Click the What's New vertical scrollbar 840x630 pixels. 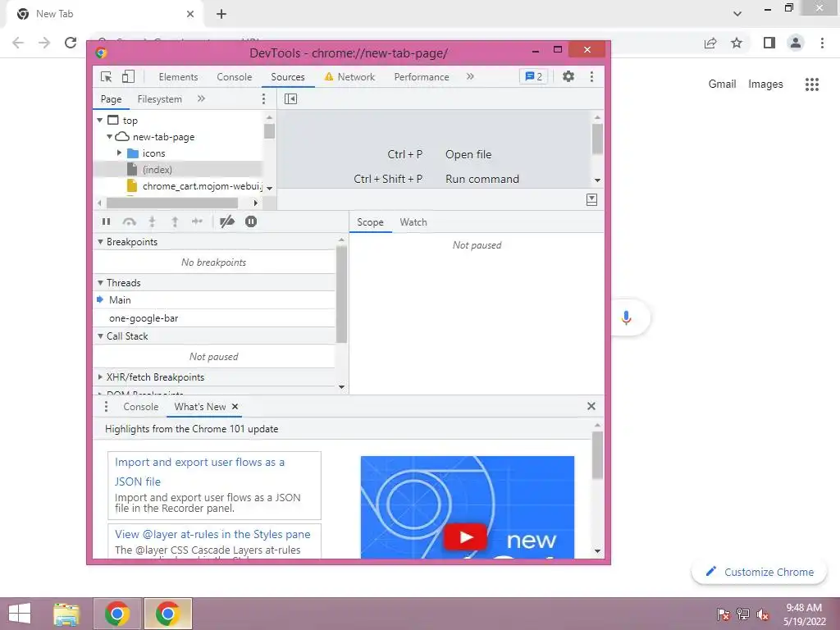tap(597, 455)
